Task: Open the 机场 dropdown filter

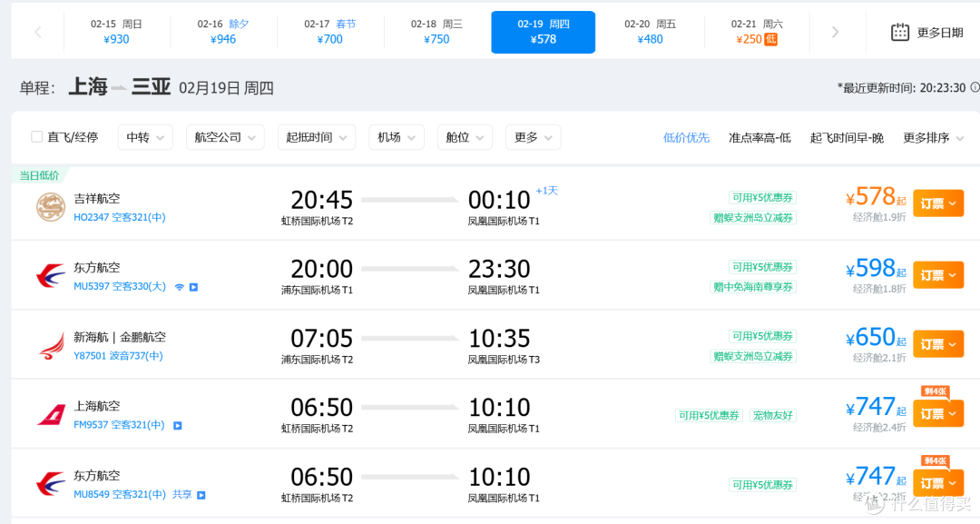Action: point(397,137)
